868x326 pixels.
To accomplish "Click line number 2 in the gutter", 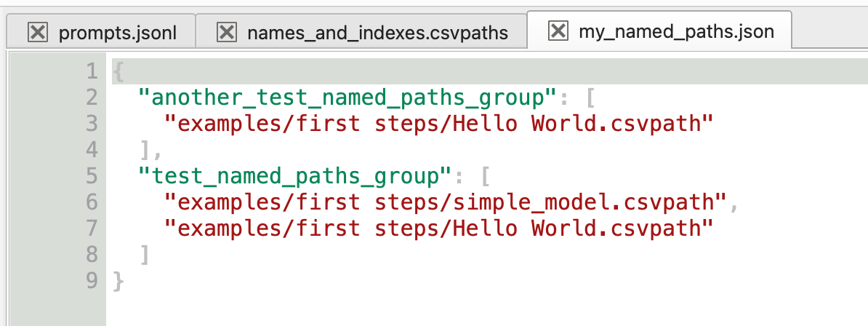I will (x=91, y=98).
